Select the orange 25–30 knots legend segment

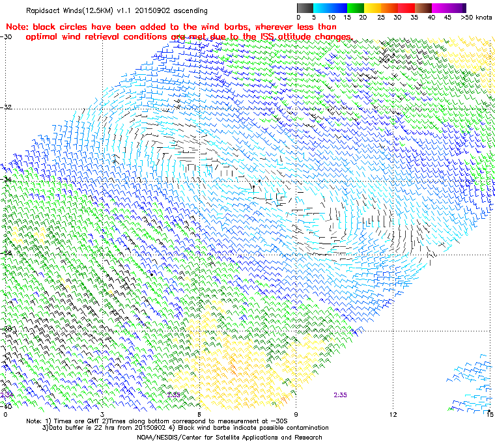pyautogui.click(x=389, y=8)
